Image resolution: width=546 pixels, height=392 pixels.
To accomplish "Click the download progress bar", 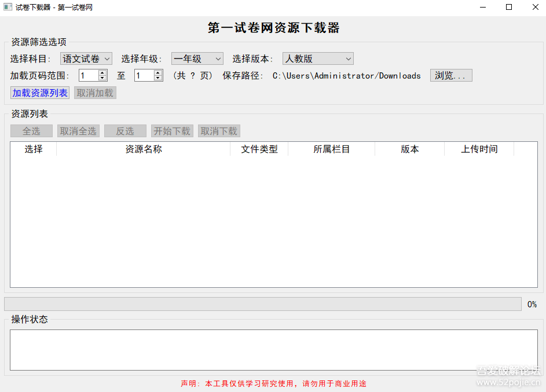I will click(x=263, y=304).
